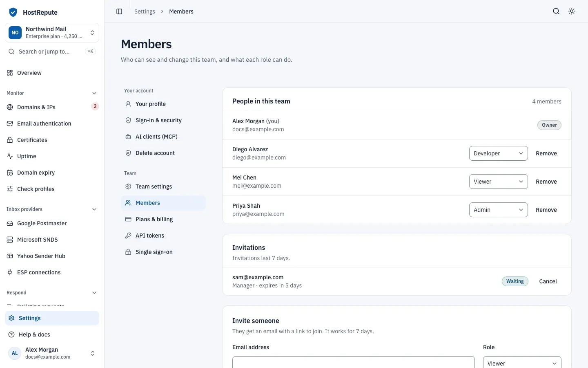This screenshot has height=368, width=588.
Task: Open Domains & IPs globe icon
Action: coord(10,107)
